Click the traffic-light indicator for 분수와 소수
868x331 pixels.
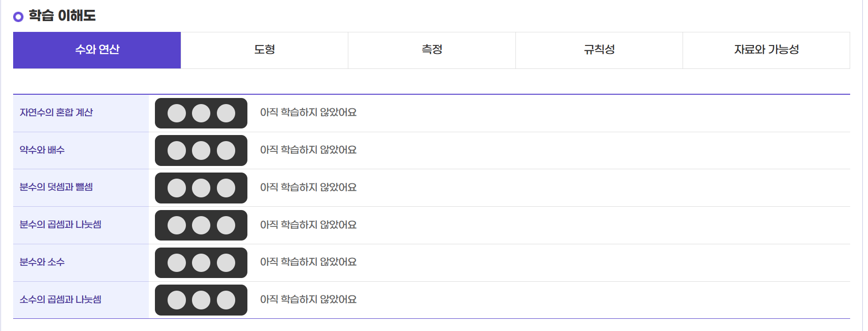pyautogui.click(x=201, y=263)
